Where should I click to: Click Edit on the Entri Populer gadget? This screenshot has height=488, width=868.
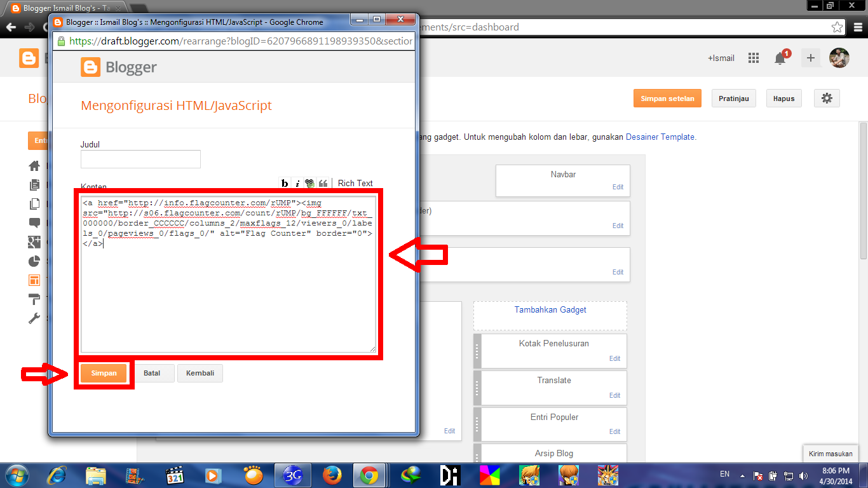pyautogui.click(x=614, y=431)
